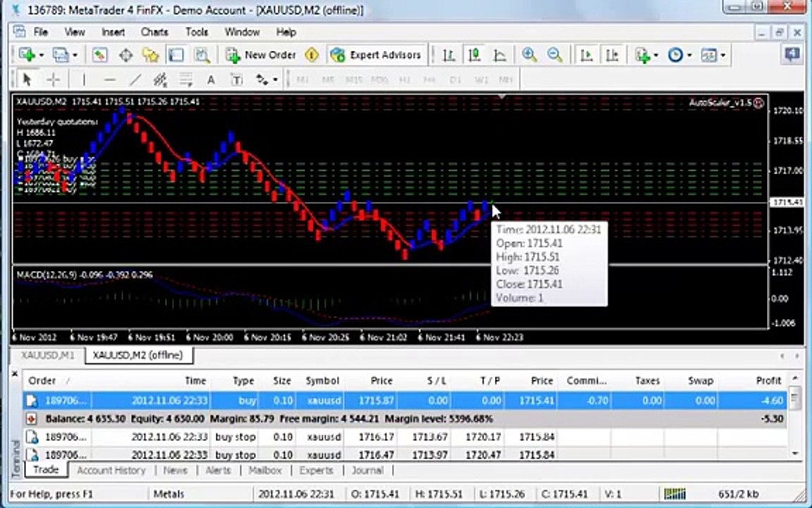Open the Alerts terminal tab
Viewport: 812px width, 508px height.
[x=218, y=471]
